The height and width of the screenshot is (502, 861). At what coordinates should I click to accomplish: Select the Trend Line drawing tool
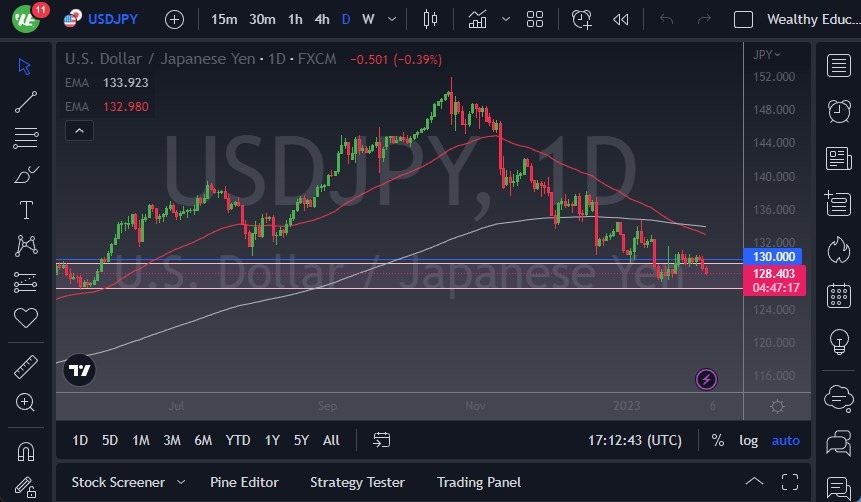(26, 101)
